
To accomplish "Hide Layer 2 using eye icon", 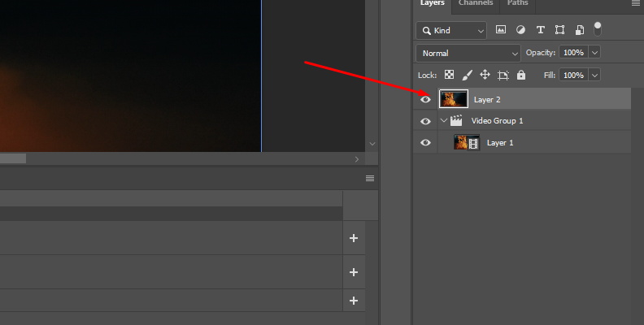I will pos(425,99).
